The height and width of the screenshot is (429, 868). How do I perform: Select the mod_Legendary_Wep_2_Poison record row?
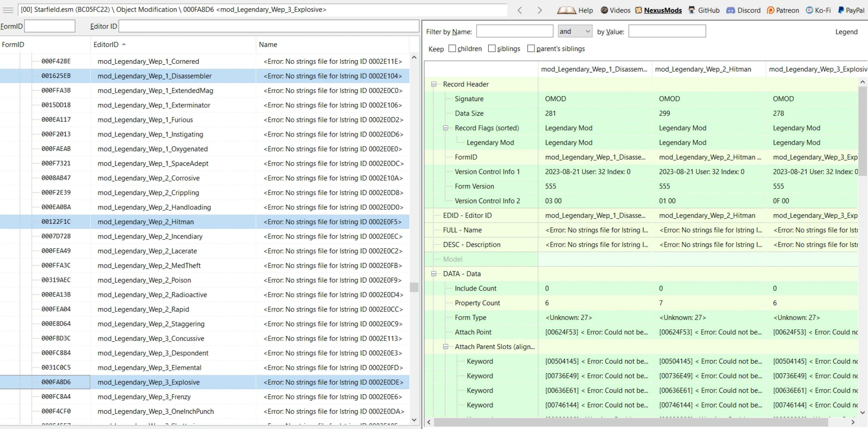tap(144, 280)
